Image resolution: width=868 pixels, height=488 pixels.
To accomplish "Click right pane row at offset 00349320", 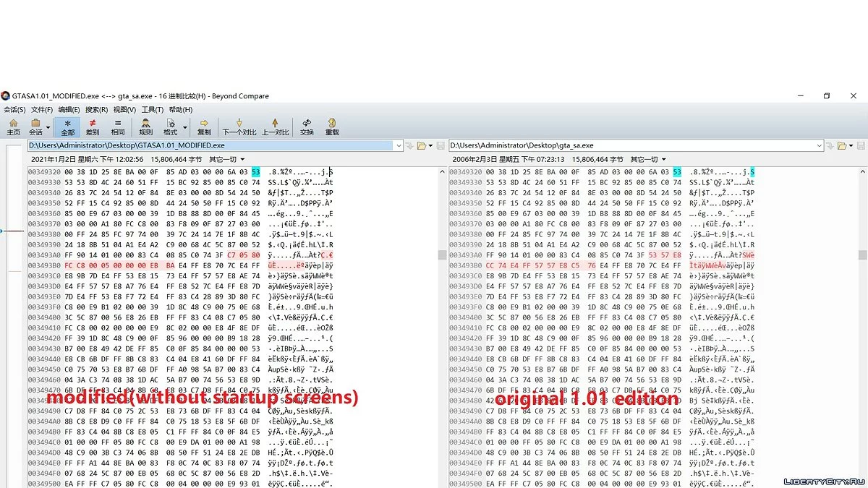I will click(x=602, y=172).
